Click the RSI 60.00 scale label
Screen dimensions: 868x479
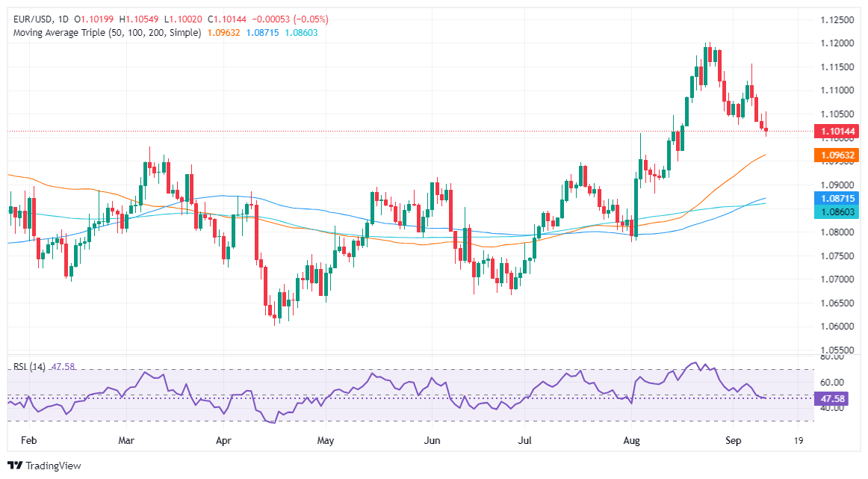click(832, 383)
